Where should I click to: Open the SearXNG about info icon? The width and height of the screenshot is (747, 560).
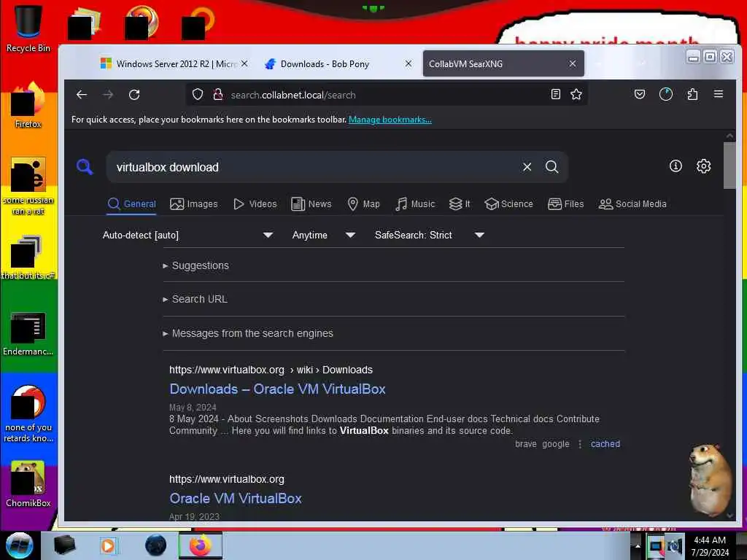[676, 166]
